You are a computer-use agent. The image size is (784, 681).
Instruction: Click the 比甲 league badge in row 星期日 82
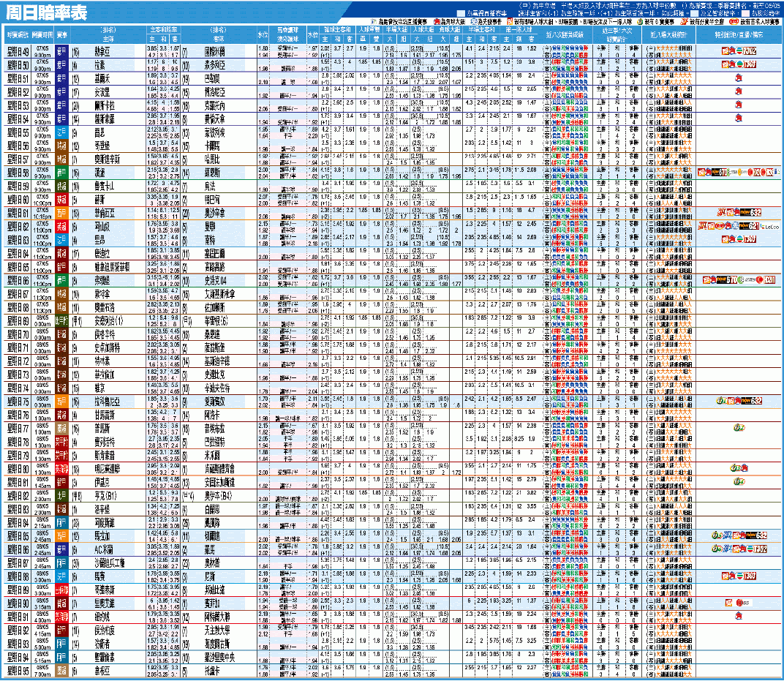pos(61,496)
